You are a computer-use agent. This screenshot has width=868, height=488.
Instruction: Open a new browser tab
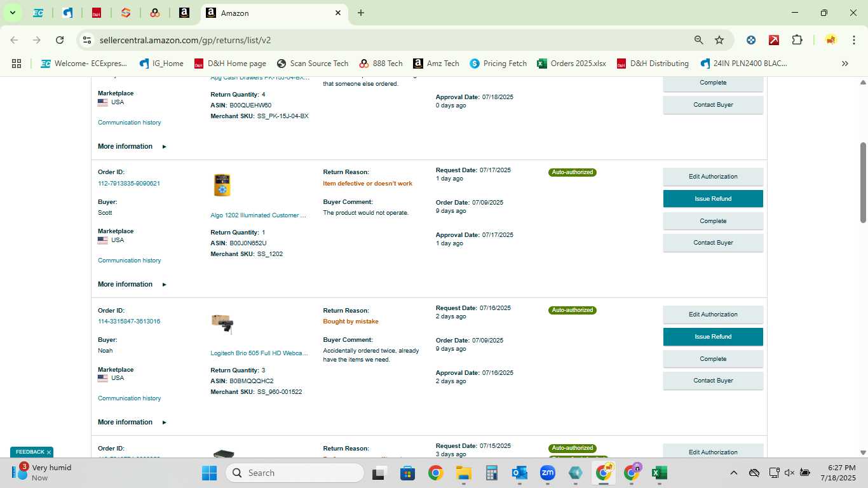(361, 13)
